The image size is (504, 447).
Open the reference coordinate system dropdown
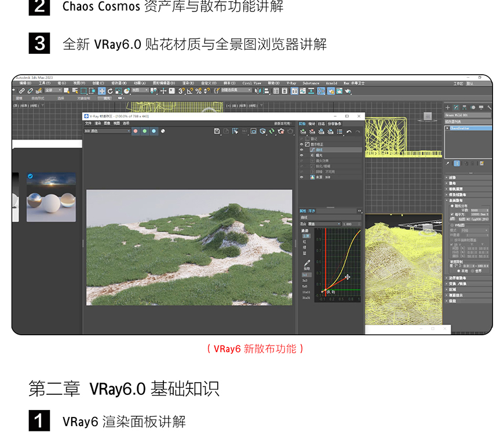pos(140,91)
